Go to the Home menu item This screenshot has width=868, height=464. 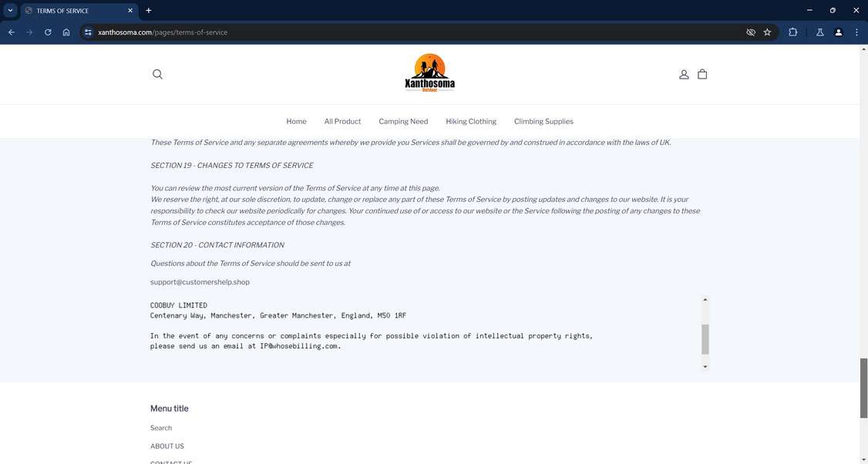296,121
